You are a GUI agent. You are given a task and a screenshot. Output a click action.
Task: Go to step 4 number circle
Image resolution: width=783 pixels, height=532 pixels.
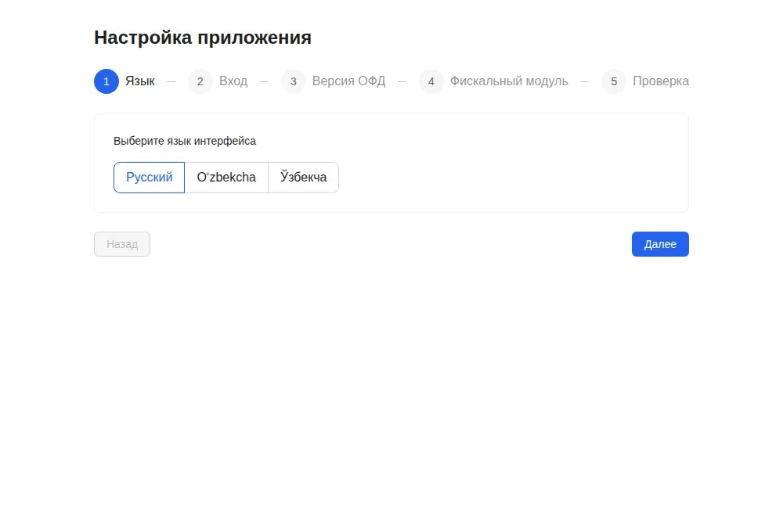pyautogui.click(x=431, y=81)
